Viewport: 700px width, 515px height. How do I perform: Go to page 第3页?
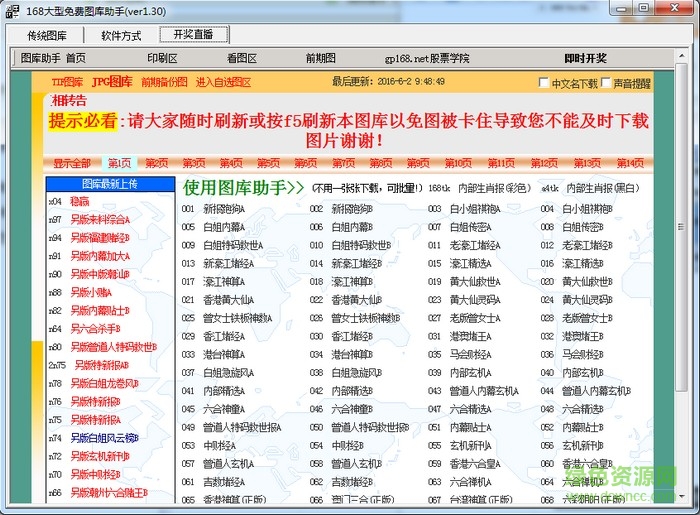194,163
